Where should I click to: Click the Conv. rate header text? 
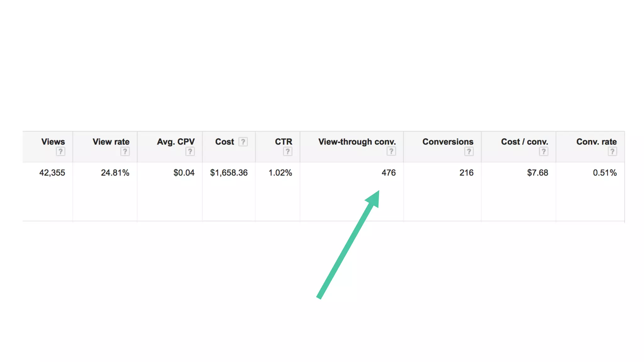pyautogui.click(x=596, y=142)
